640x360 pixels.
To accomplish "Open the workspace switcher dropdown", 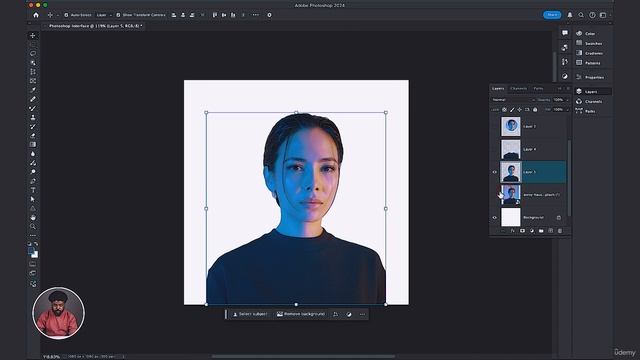I will click(x=604, y=15).
